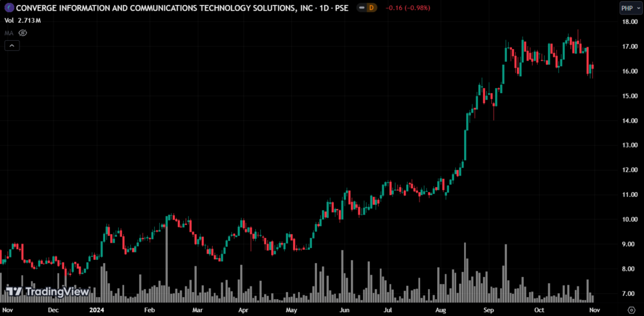The height and width of the screenshot is (316, 644).
Task: Click the Aug label on time axis
Action: (x=441, y=310)
